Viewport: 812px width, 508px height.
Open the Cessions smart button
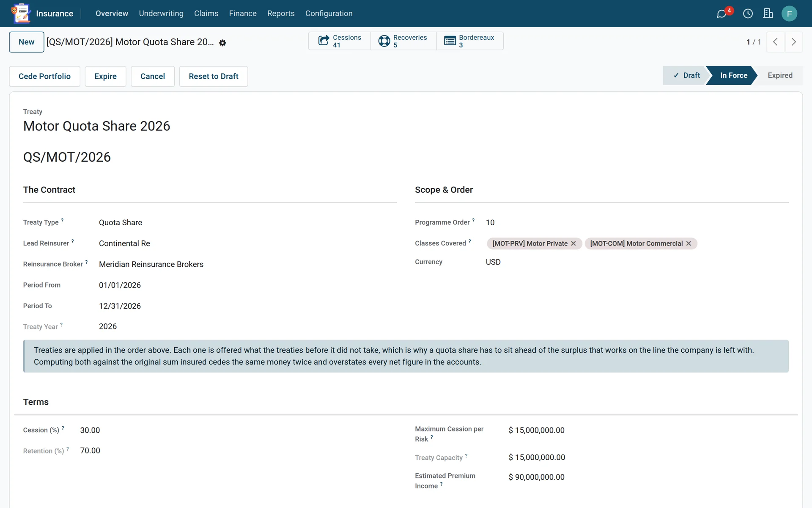pos(340,41)
